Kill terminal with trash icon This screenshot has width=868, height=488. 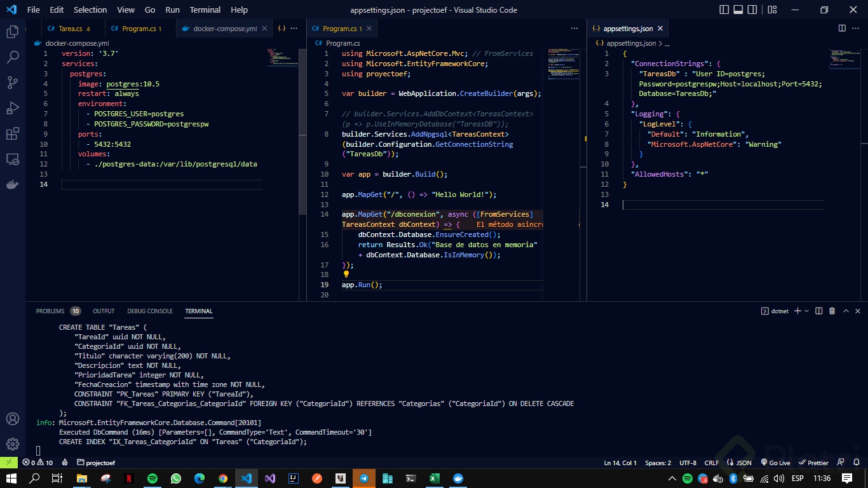[832, 311]
